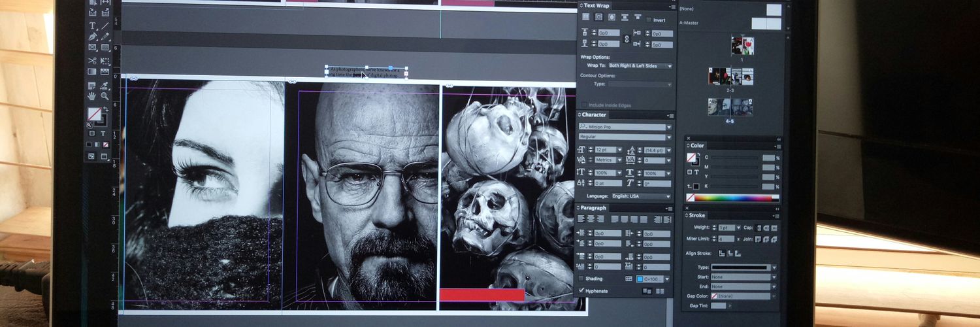Toggle Make all settings the same link
The image size is (980, 327).
click(x=627, y=39)
